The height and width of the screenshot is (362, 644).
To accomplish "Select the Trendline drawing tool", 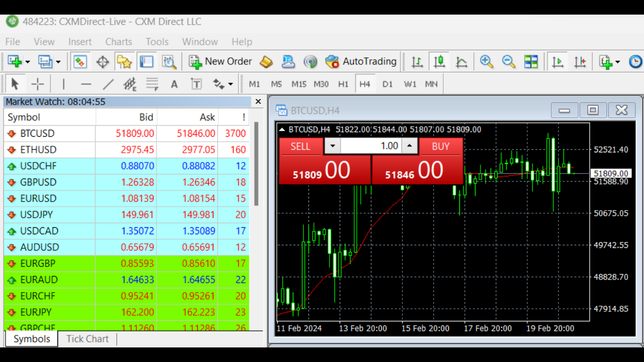I will coord(108,84).
